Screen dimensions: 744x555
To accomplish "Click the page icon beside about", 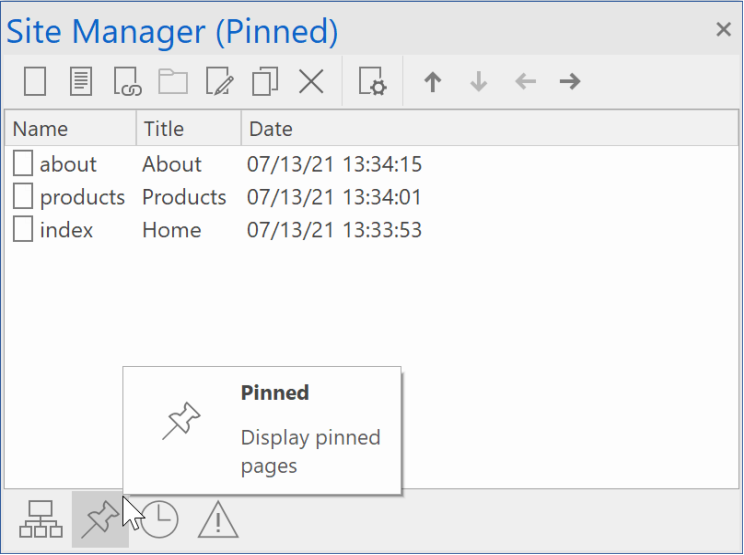I will coord(23,163).
